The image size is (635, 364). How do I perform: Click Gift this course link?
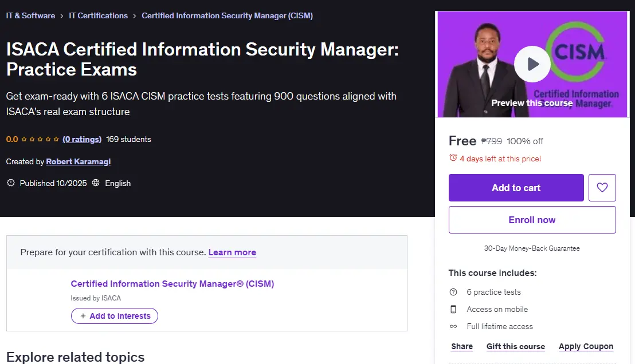[516, 347]
